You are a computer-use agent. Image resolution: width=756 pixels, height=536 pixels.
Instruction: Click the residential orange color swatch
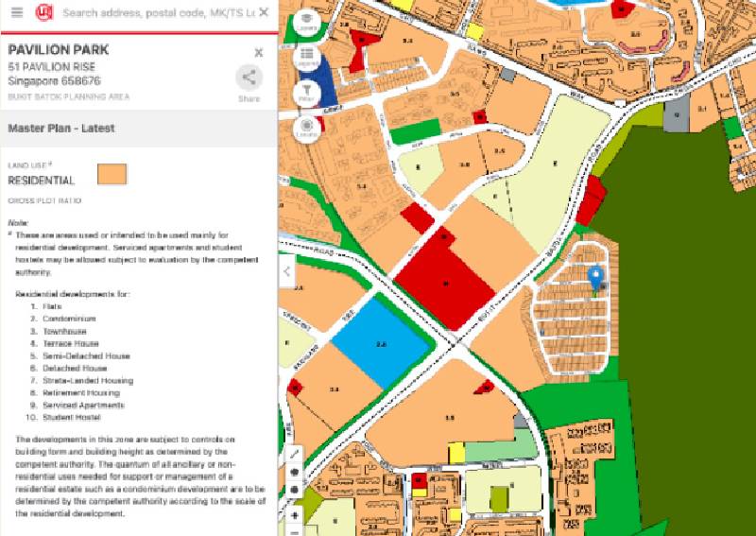112,174
